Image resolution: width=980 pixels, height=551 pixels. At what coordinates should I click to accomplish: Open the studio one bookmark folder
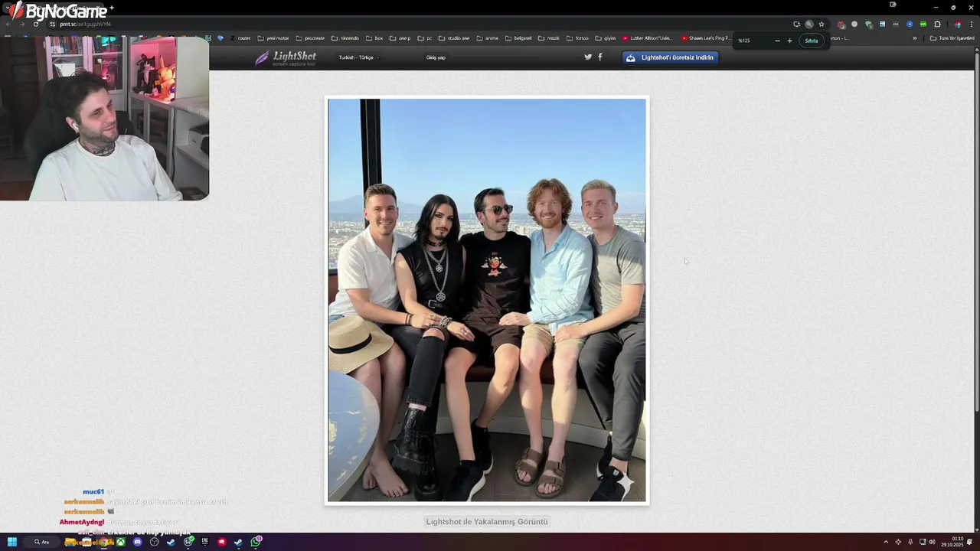(454, 38)
